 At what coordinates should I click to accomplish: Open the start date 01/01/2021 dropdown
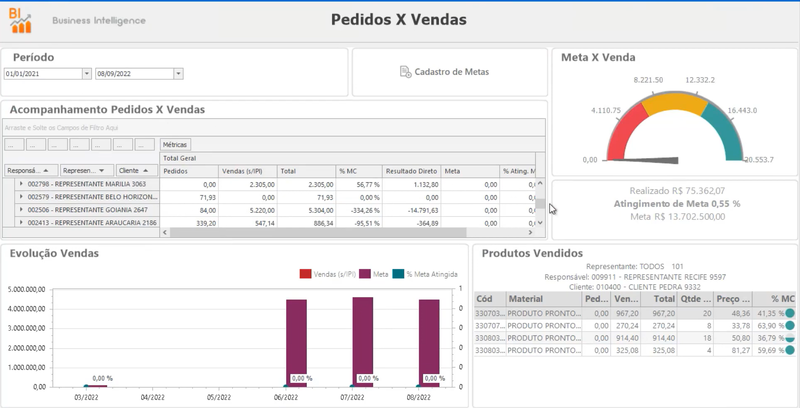tap(87, 73)
